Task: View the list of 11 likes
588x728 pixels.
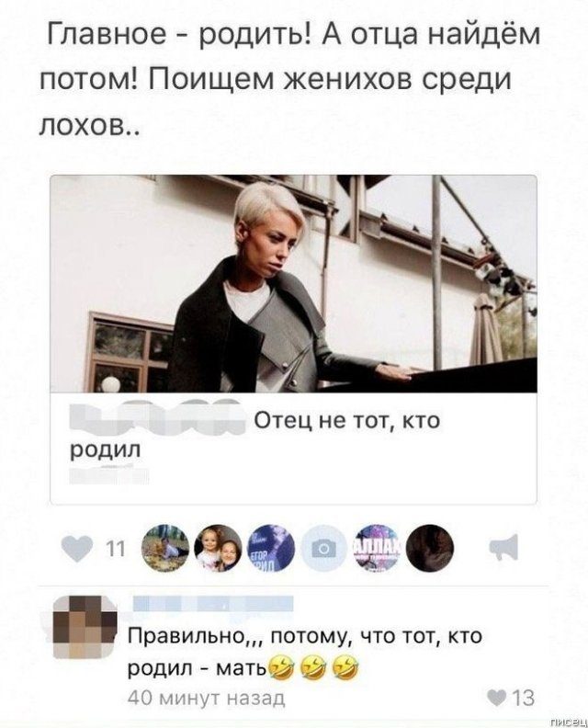Action: pyautogui.click(x=115, y=550)
